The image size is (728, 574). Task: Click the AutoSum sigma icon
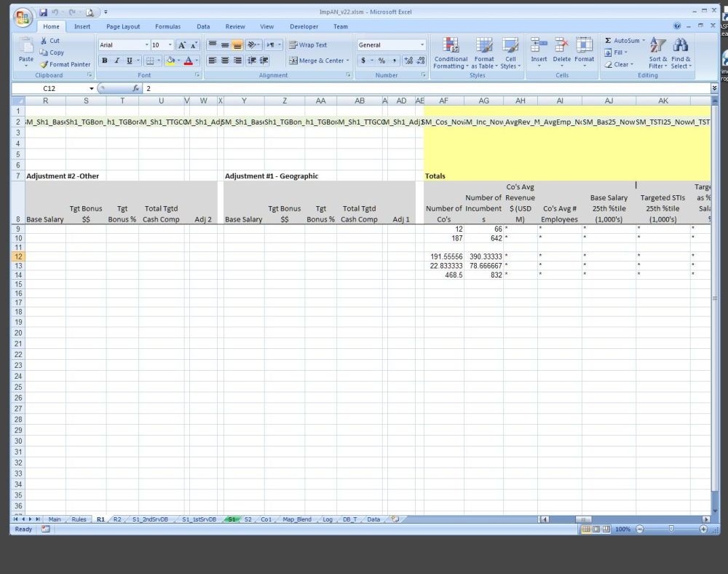click(x=608, y=41)
